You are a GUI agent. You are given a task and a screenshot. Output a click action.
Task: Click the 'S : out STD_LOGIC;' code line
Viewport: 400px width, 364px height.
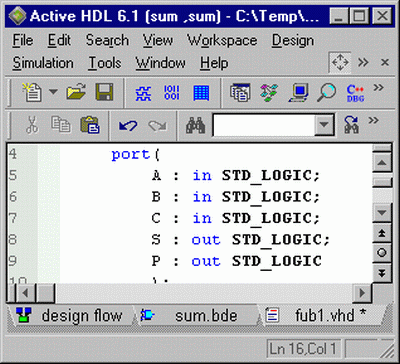point(241,240)
